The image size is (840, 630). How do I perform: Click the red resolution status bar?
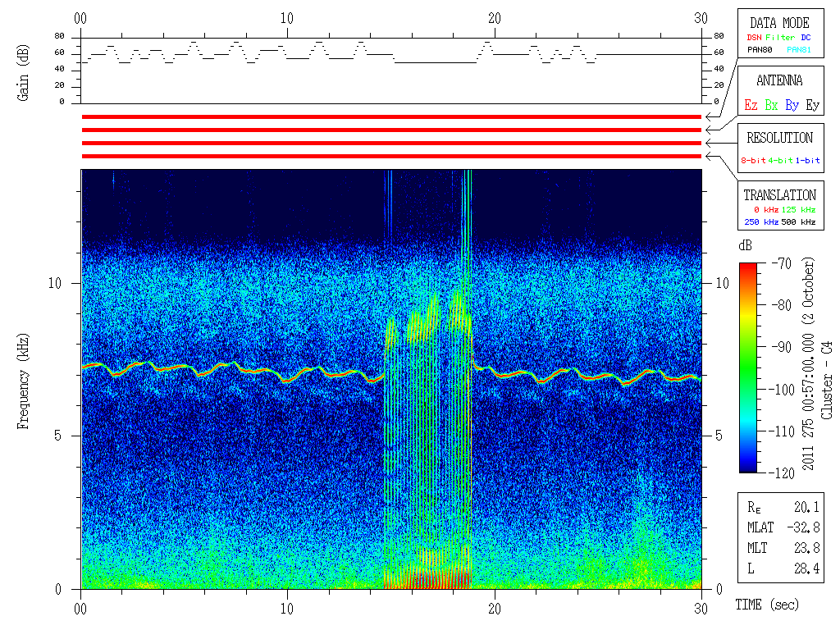click(391, 143)
